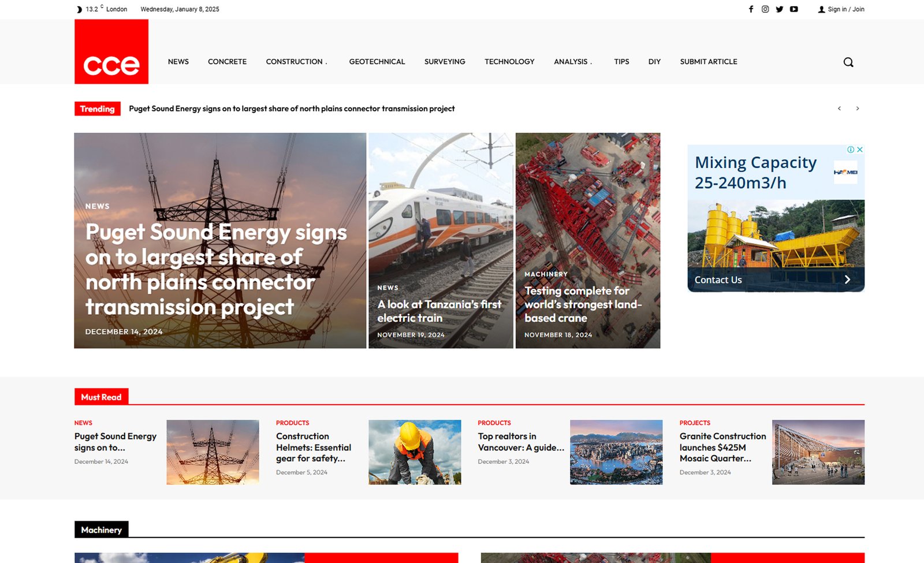The width and height of the screenshot is (924, 563).
Task: Click the Trending label
Action: [98, 109]
